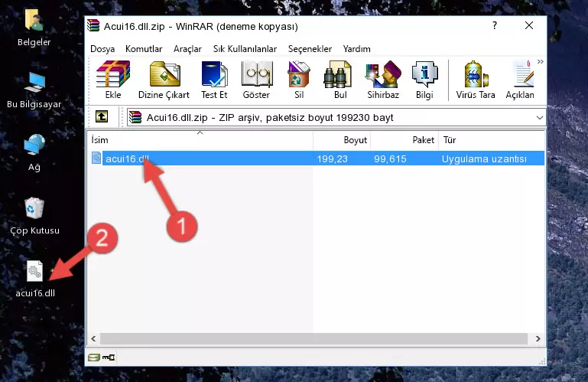The image size is (588, 382).
Task: Click the key password icon in status bar
Action: 109,358
